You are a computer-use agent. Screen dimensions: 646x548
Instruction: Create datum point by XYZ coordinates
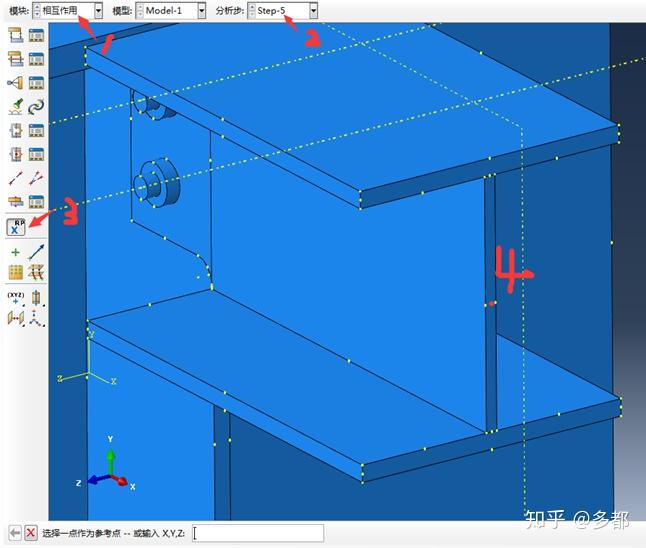(x=16, y=298)
